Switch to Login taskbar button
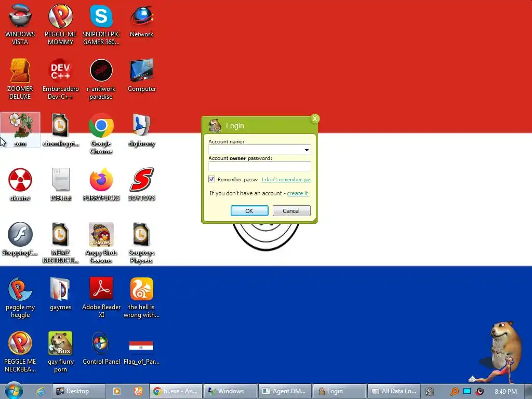 (x=339, y=391)
